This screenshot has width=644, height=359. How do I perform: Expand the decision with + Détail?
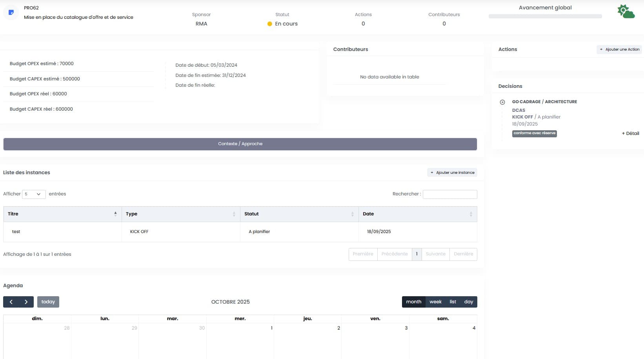coord(630,133)
